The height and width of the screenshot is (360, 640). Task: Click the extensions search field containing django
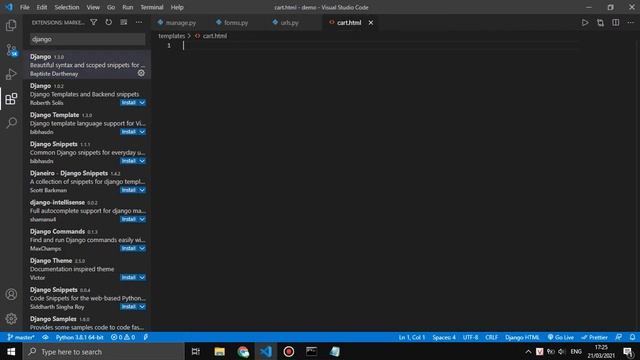point(87,39)
